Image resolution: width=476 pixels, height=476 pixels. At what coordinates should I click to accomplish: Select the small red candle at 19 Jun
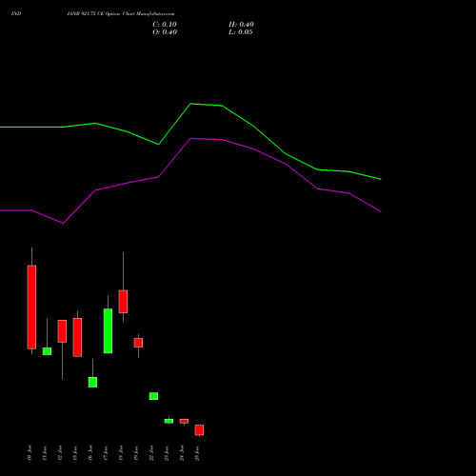pyautogui.click(x=138, y=343)
